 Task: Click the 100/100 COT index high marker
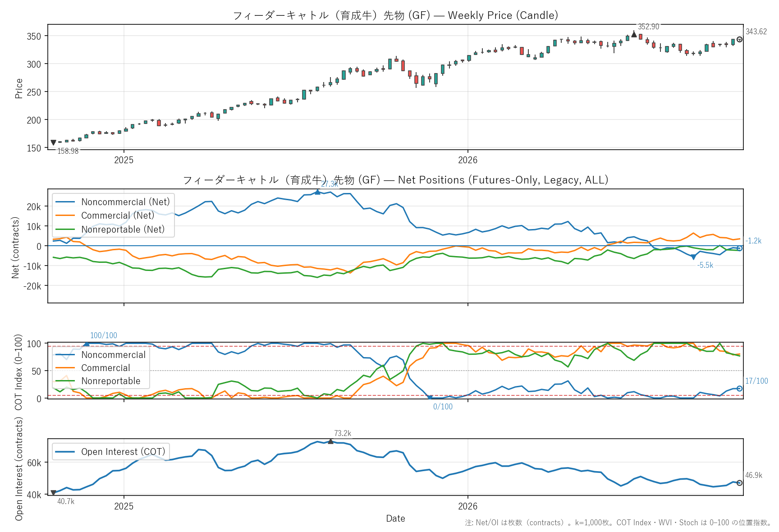pyautogui.click(x=87, y=344)
